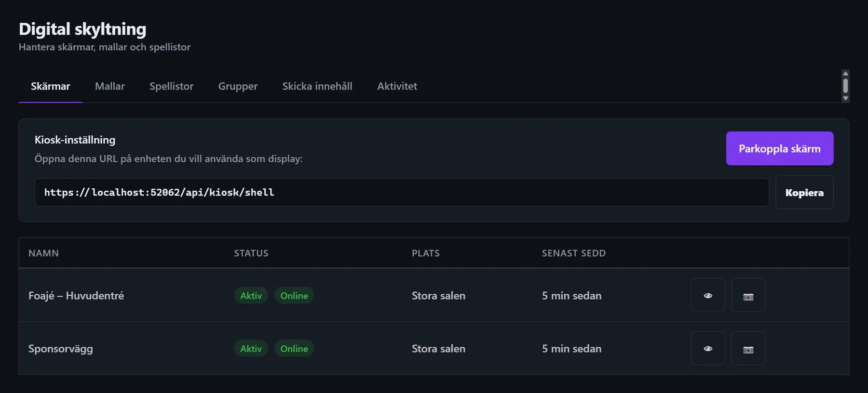Select the Foajé – Huvudentré screen name
Screen dimensions: 868x393
click(x=76, y=296)
